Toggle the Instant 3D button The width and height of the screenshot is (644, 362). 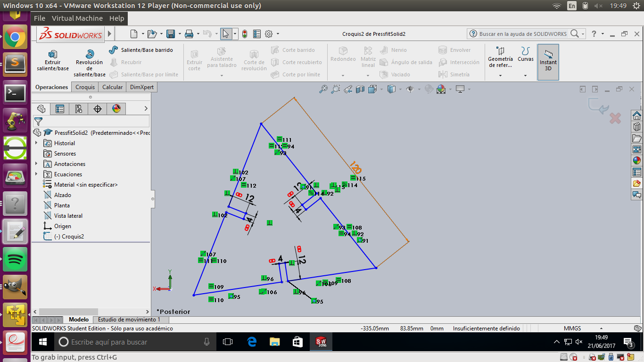pyautogui.click(x=548, y=62)
